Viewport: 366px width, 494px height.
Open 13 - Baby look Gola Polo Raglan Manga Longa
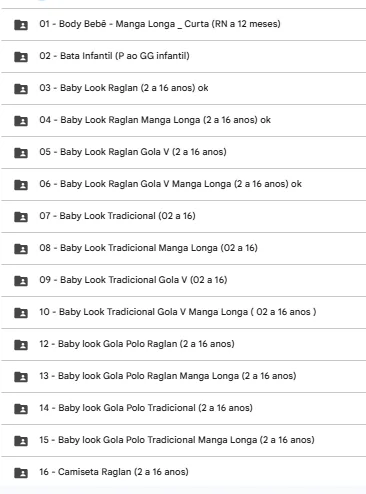coord(183,376)
